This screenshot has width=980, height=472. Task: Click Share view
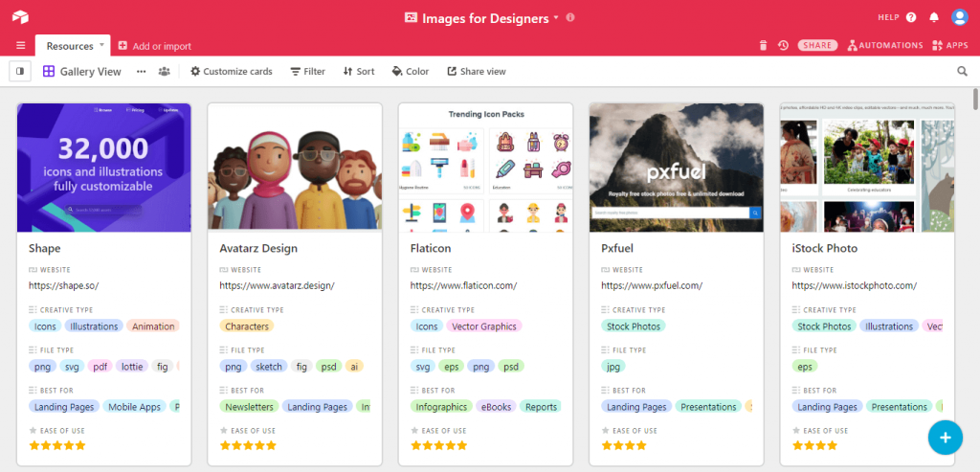click(477, 71)
